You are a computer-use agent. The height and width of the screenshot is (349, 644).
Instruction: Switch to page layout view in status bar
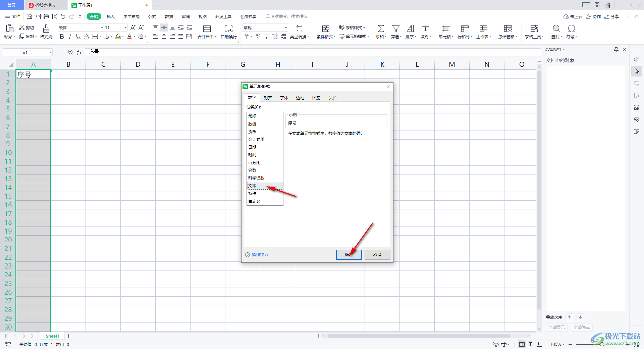[x=530, y=344]
